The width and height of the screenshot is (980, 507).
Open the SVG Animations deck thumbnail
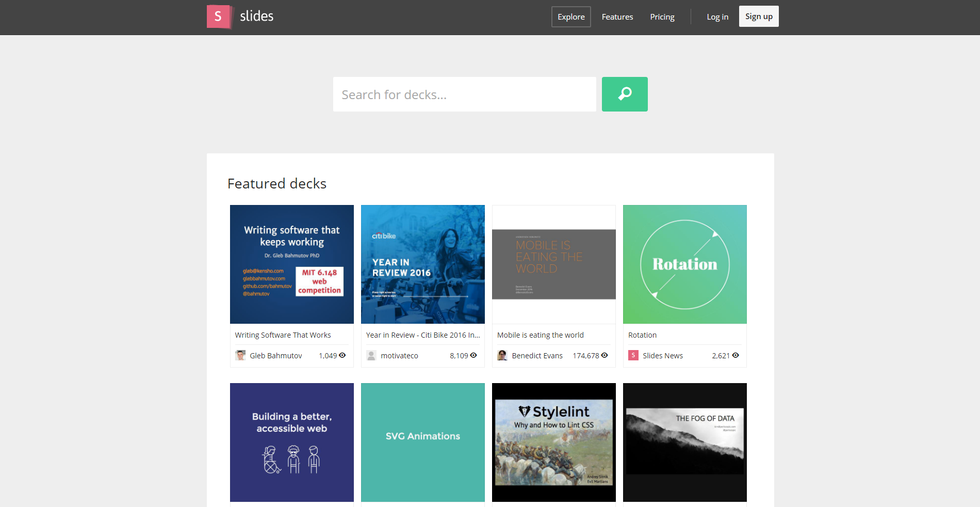[x=422, y=442]
